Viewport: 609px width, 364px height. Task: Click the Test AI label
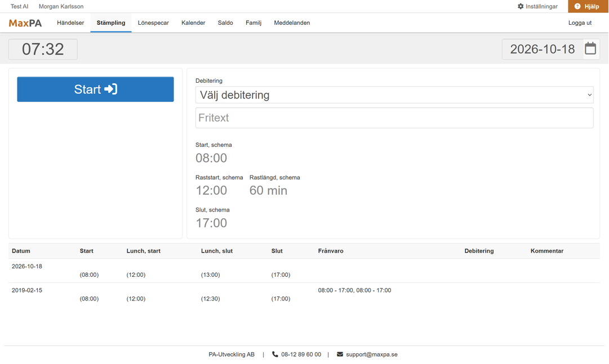[19, 6]
